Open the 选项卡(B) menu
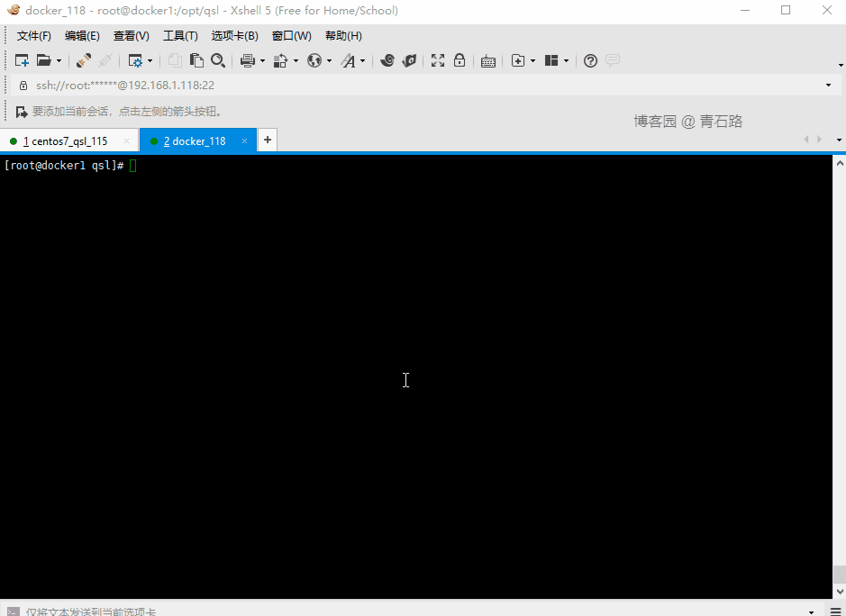The width and height of the screenshot is (846, 616). (x=235, y=36)
